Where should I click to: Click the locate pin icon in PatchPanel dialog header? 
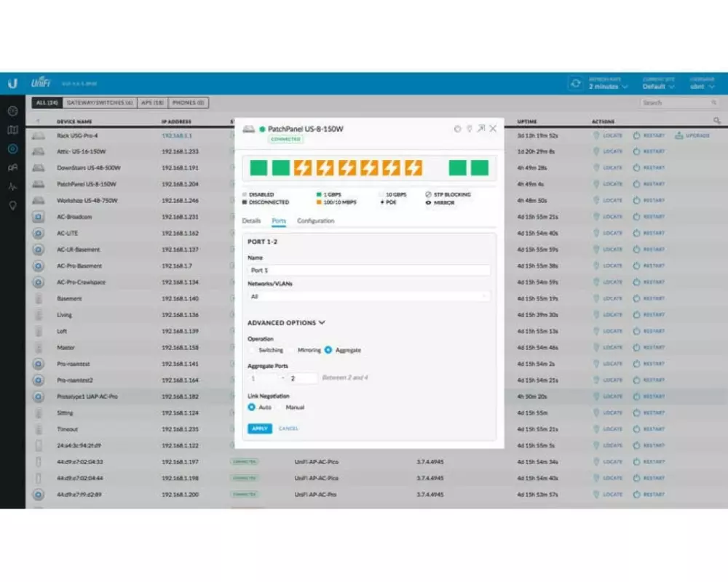[x=470, y=129]
